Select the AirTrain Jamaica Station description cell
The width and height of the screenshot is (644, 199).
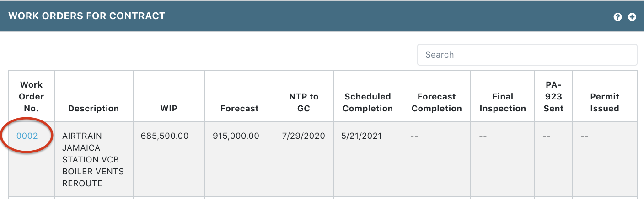point(93,160)
